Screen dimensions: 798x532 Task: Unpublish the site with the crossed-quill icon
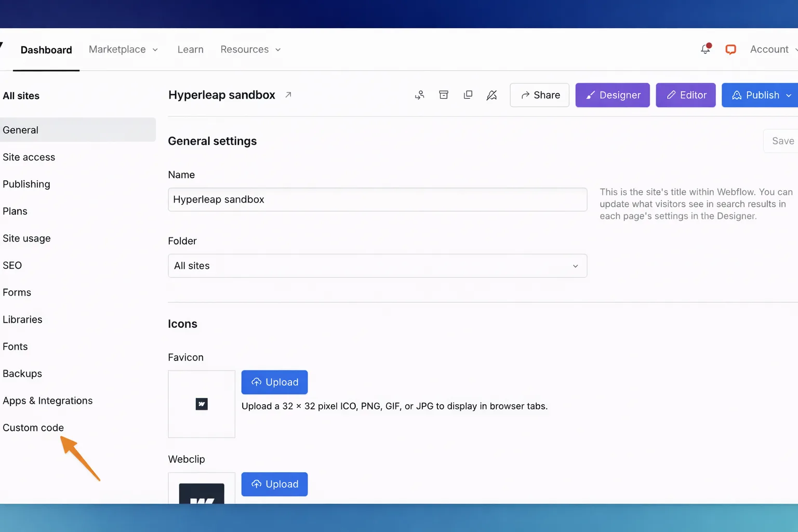coord(491,95)
